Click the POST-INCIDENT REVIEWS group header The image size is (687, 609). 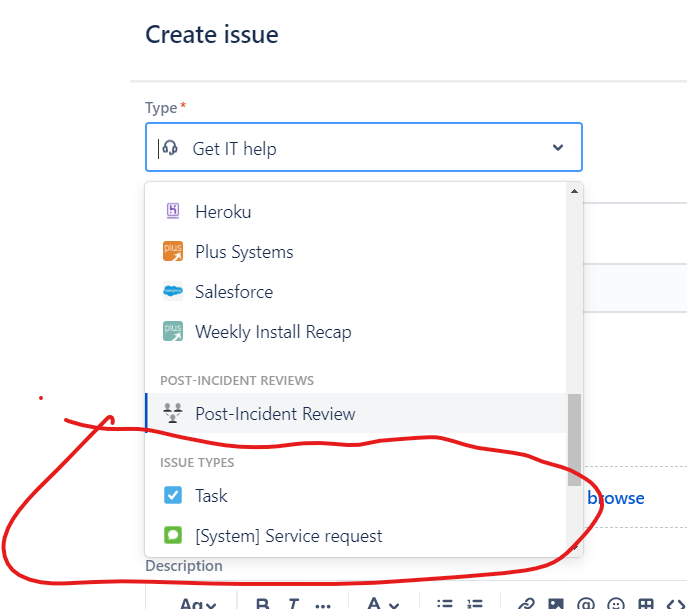[237, 380]
